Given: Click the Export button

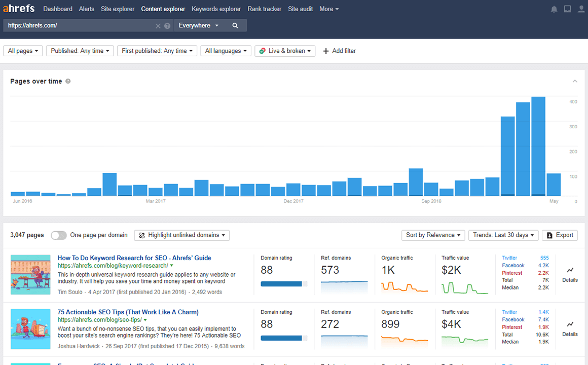Looking at the screenshot, I should coord(560,235).
